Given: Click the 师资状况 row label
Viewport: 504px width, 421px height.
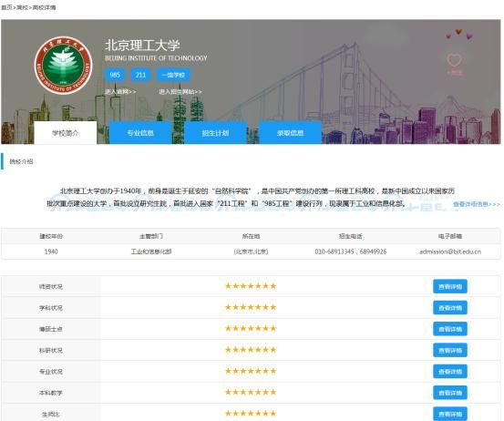Looking at the screenshot, I should (51, 286).
